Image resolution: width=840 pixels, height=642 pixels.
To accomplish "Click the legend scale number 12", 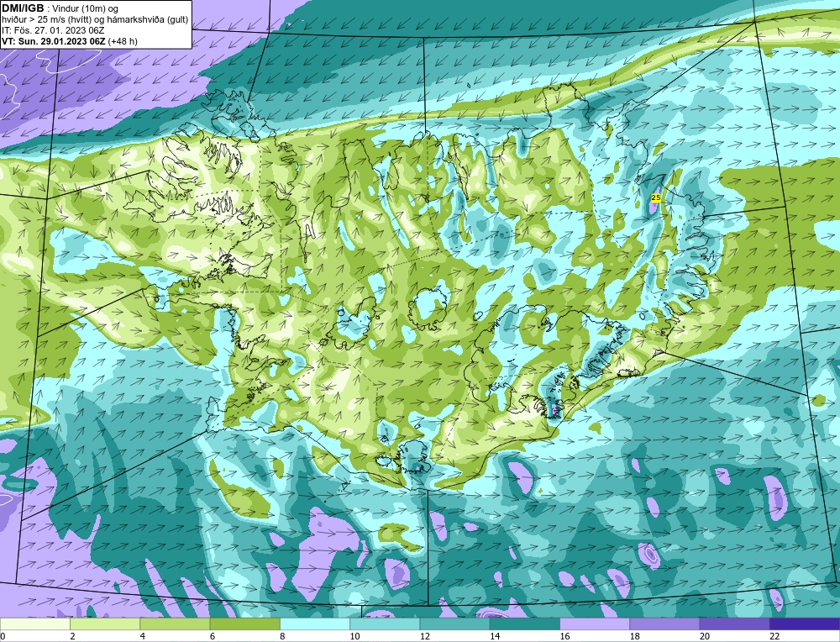I will click(425, 637).
